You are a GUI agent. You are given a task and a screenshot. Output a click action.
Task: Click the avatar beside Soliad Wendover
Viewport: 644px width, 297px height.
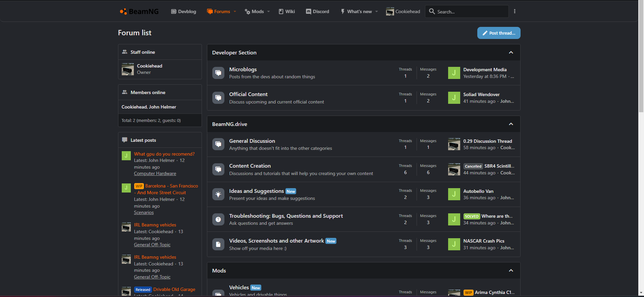(454, 98)
